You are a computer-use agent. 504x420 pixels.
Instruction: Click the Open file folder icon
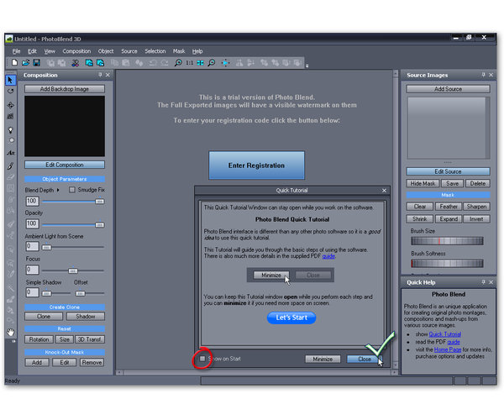click(26, 63)
